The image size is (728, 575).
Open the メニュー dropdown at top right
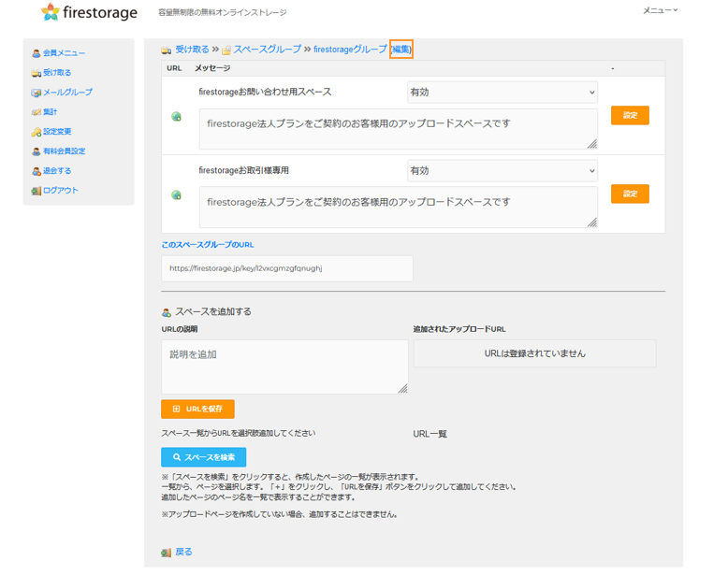[660, 10]
